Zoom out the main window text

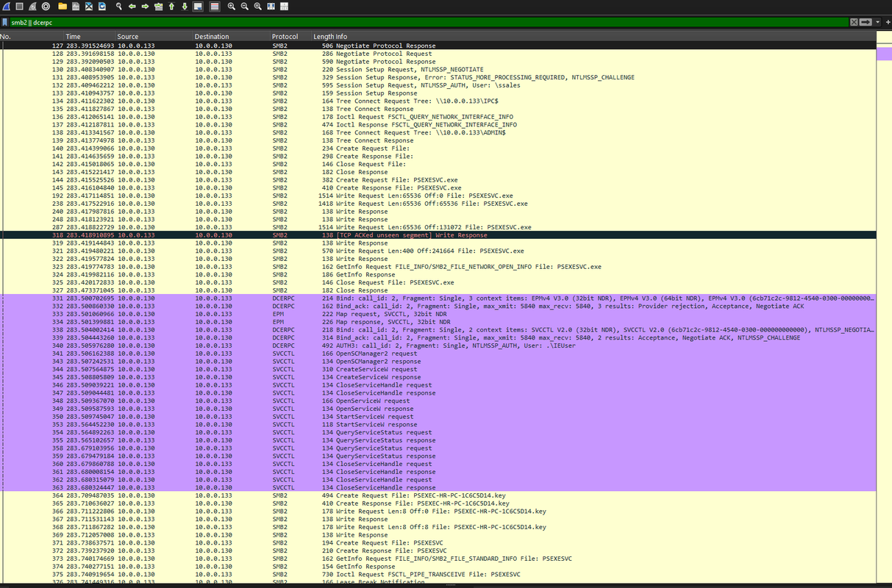[x=245, y=6]
